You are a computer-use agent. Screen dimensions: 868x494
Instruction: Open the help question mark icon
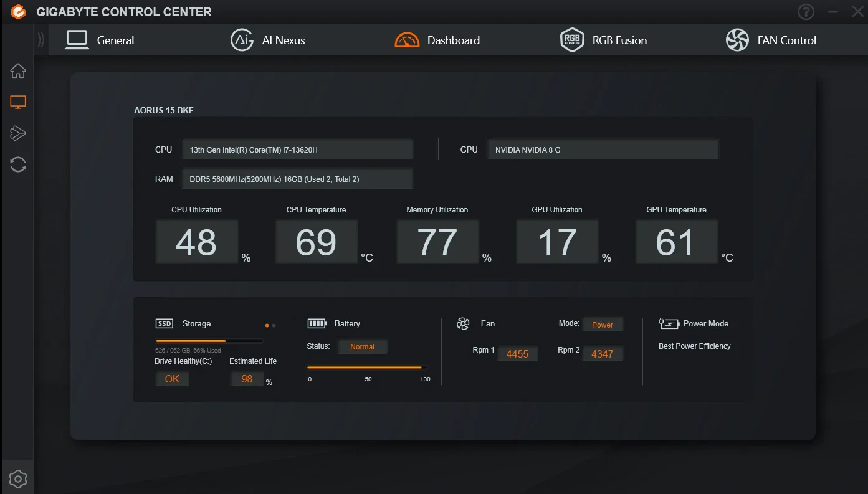click(x=806, y=12)
